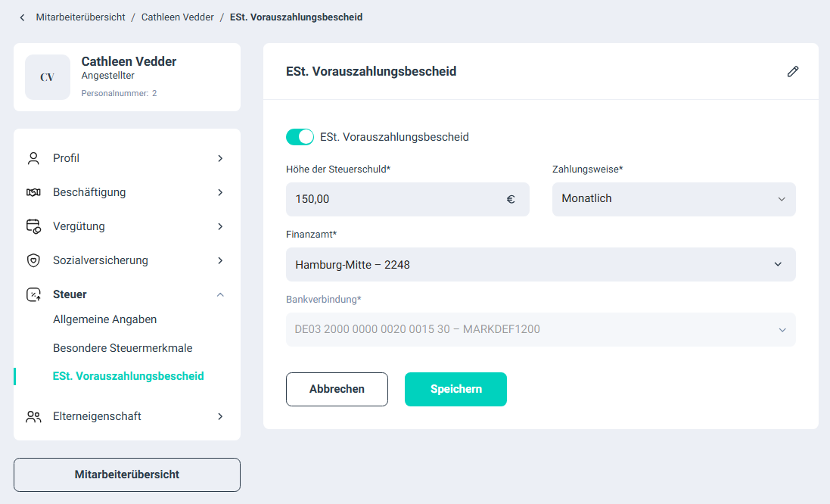
Task: Click the Höhe der Steuerschuld field
Action: [393, 200]
